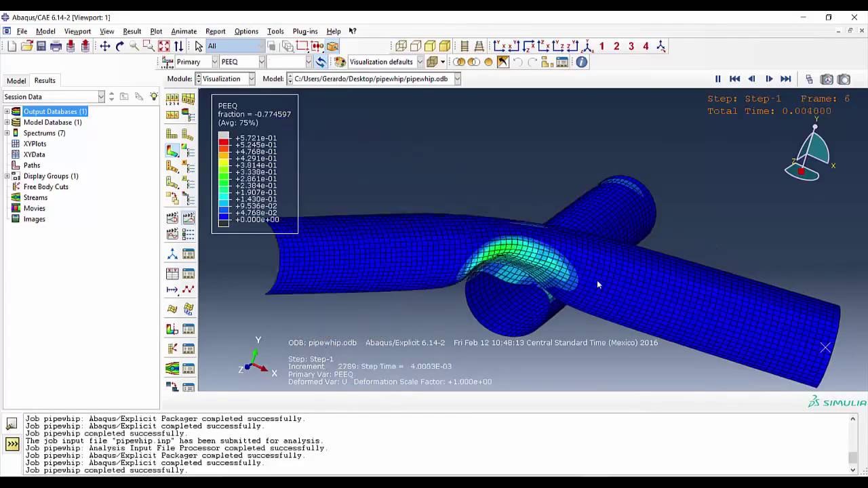Screen dimensions: 868x488
Task: Pause the animation playback
Action: point(718,79)
